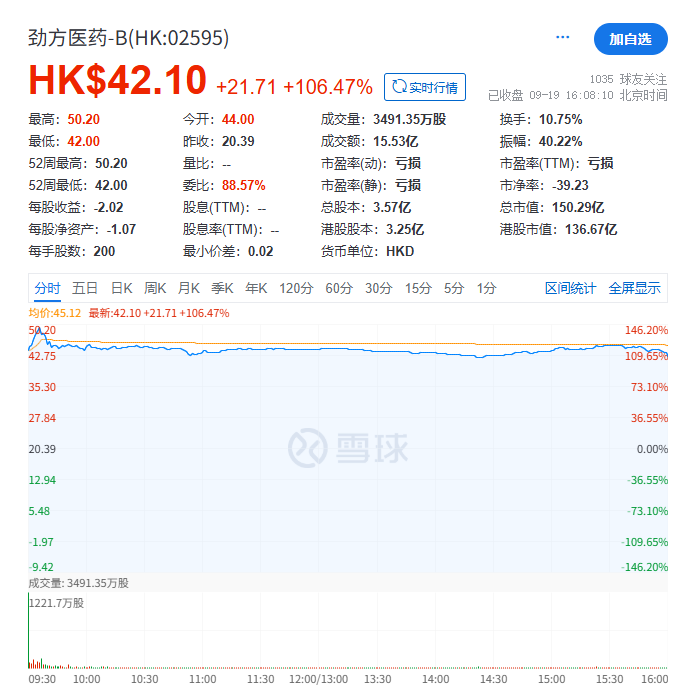Select the 30分 chart interval
Screen dimensions: 686x699
pos(378,288)
